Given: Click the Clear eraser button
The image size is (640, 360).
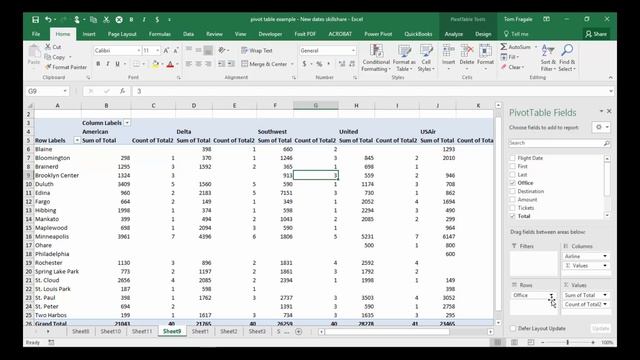Looking at the screenshot, I should (x=512, y=67).
